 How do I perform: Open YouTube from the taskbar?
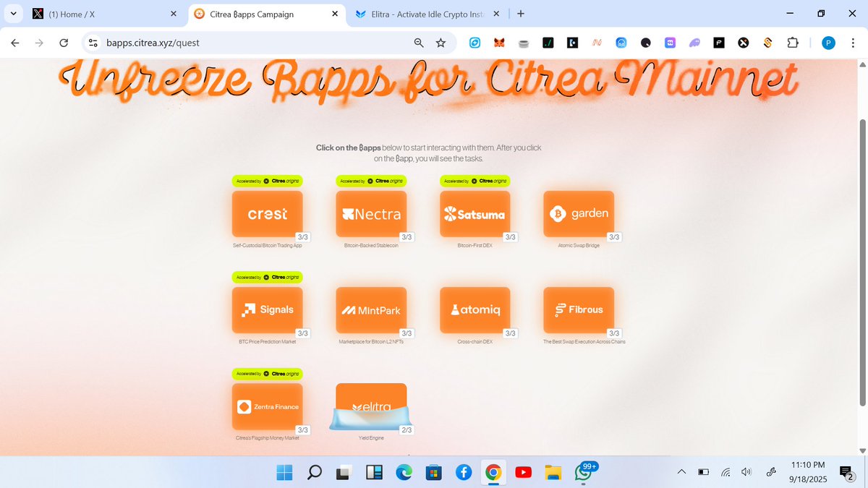point(524,473)
